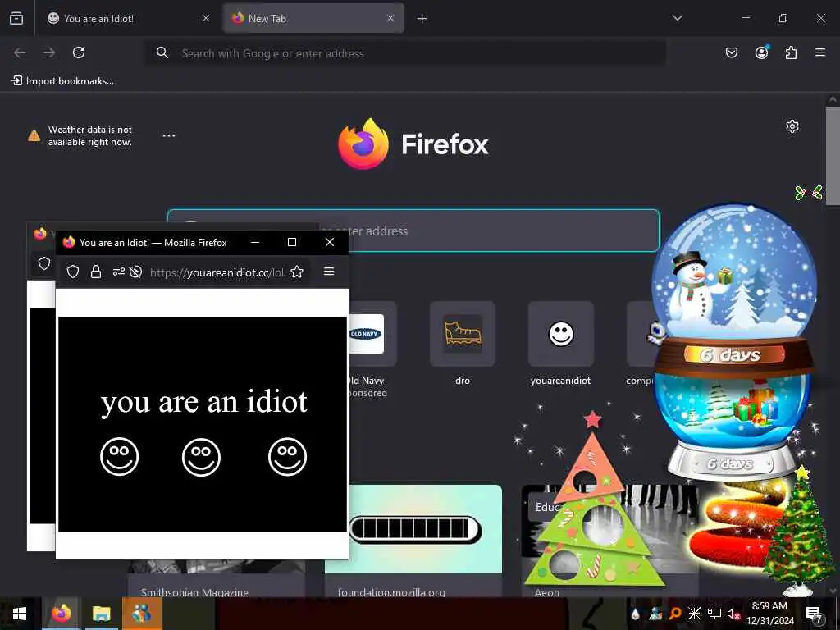The width and height of the screenshot is (840, 630).
Task: Click the Firefox taskbar icon
Action: pos(61,614)
